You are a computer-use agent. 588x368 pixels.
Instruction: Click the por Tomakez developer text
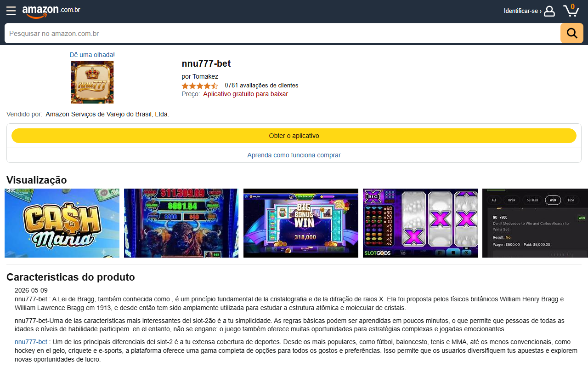[x=200, y=76]
